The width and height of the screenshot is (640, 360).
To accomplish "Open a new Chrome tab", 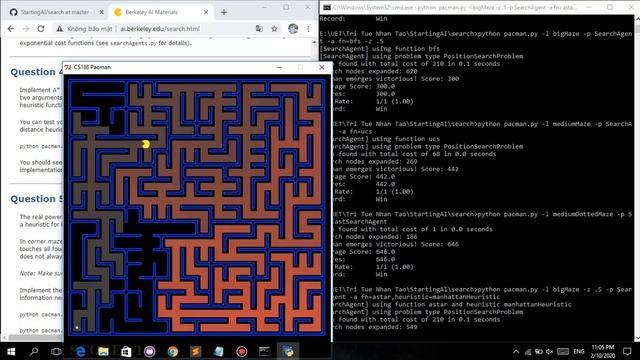I will click(224, 12).
